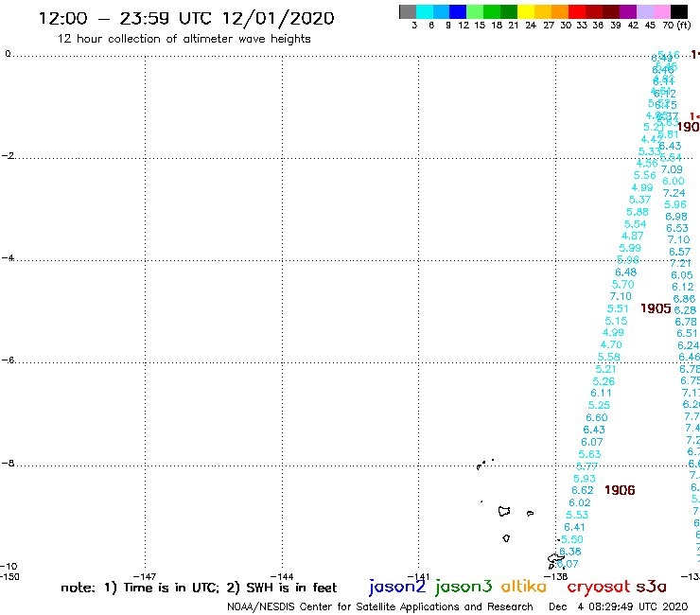Click subtitle '12 hour collection of altimeter wave heights'

(184, 39)
